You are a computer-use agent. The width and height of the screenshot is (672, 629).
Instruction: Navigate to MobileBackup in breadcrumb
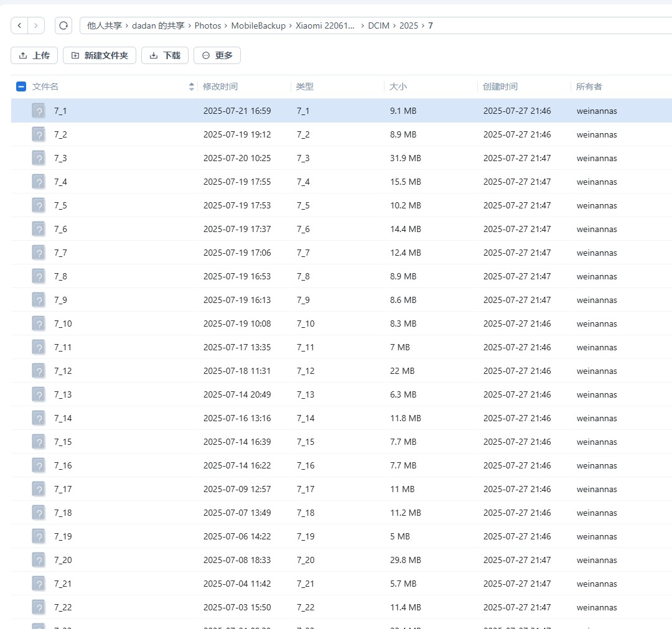pyautogui.click(x=258, y=26)
